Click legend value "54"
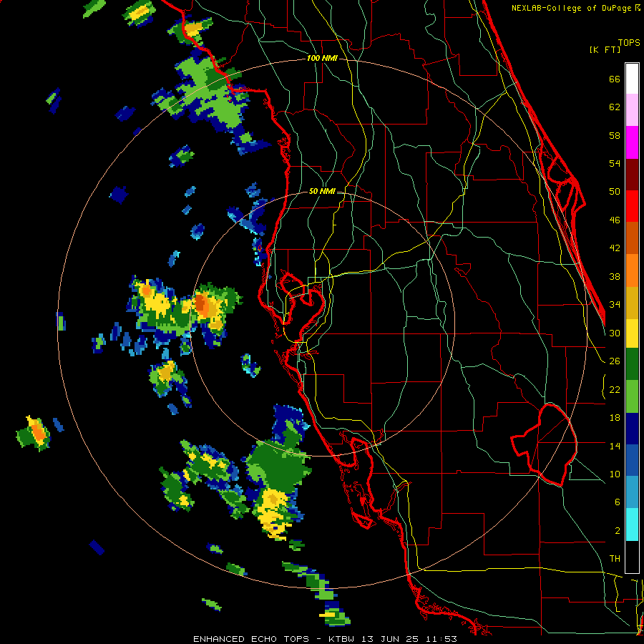The height and width of the screenshot is (644, 644). point(615,163)
